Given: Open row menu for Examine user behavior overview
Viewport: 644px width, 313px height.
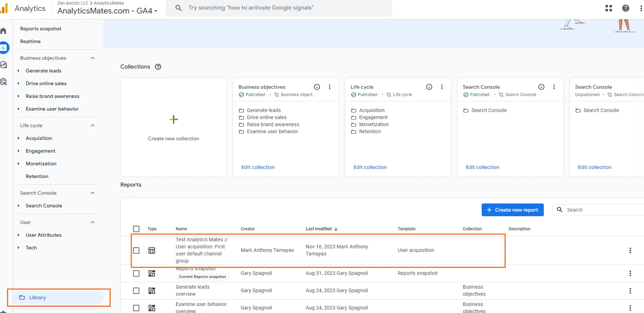Looking at the screenshot, I should click(630, 308).
